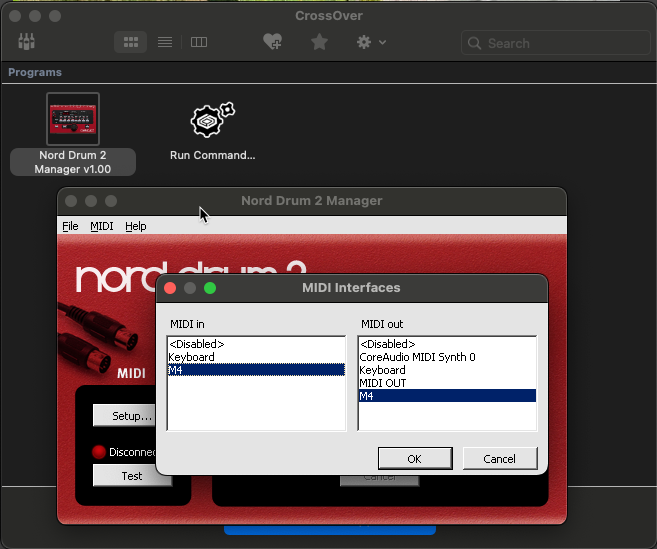
Task: Click the Setup... button in Nord Drum Manager
Action: [124, 416]
